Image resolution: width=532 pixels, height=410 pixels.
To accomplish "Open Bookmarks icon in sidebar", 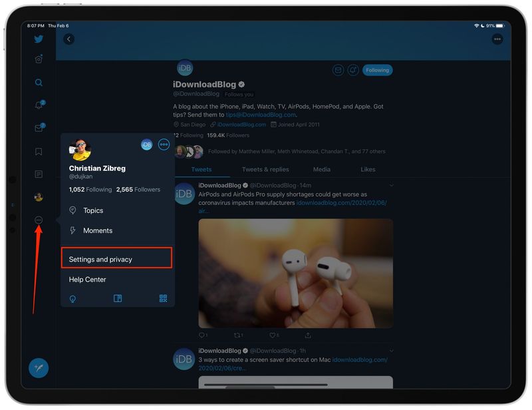I will click(39, 152).
